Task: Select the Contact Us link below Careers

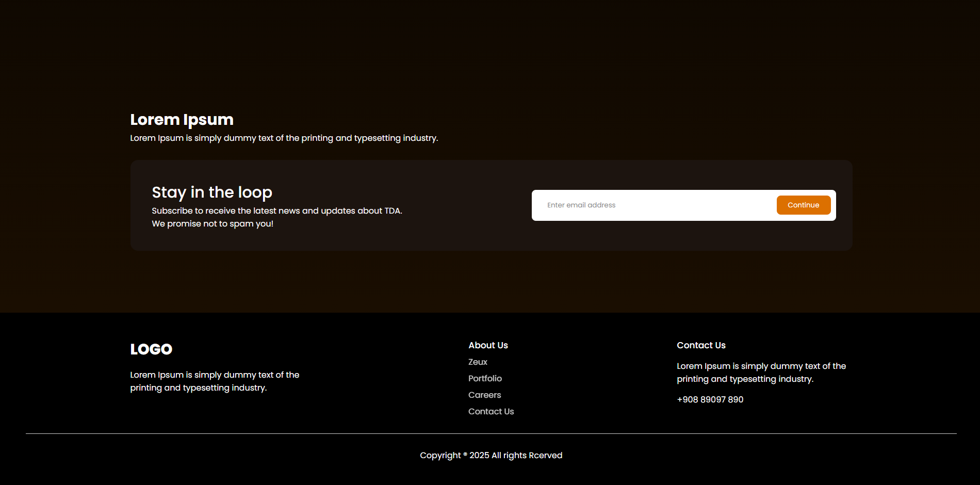Action: [x=491, y=412]
